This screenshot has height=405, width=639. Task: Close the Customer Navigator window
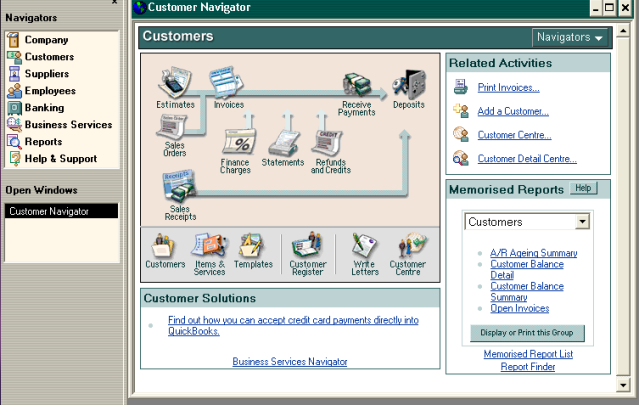625,8
